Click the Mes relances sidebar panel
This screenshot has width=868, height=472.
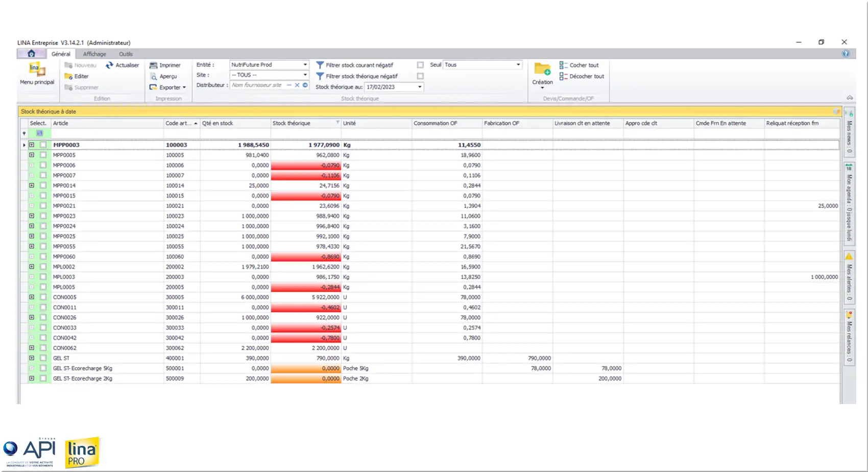[849, 337]
